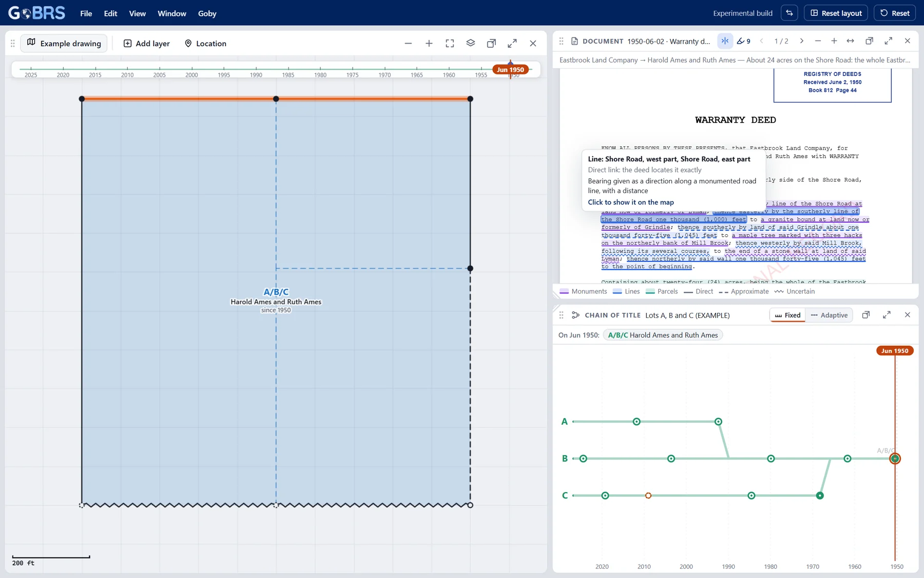924x578 pixels.
Task: Click the A/B/C Harold Ames and Ruth Ames chip
Action: 663,335
